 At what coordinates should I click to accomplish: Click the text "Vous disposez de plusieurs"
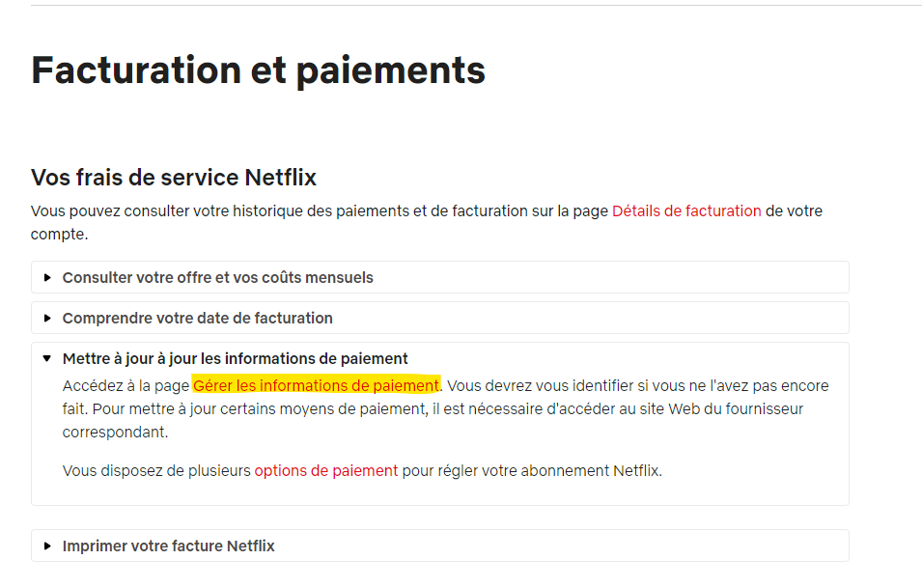154,471
